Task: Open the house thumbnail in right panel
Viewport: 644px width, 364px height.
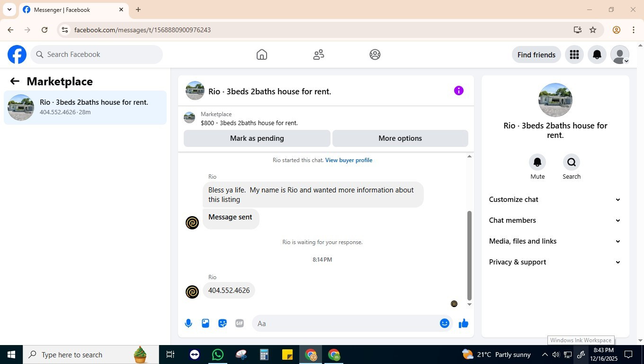Action: tap(555, 100)
